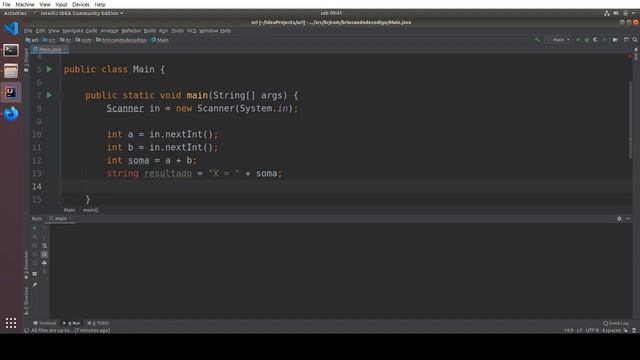Open the Terminal app in the dock
The image size is (640, 360).
point(11,50)
